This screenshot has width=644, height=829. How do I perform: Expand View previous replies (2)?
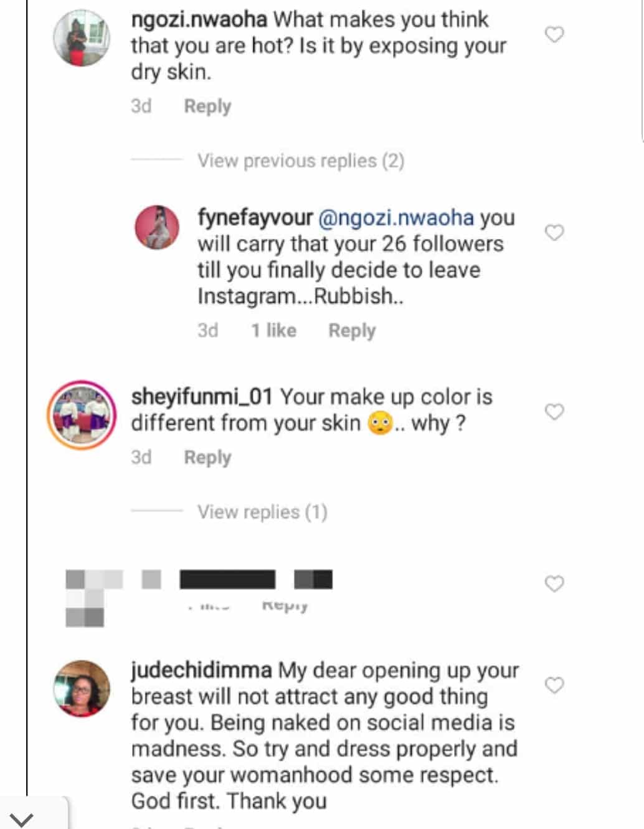point(301,161)
